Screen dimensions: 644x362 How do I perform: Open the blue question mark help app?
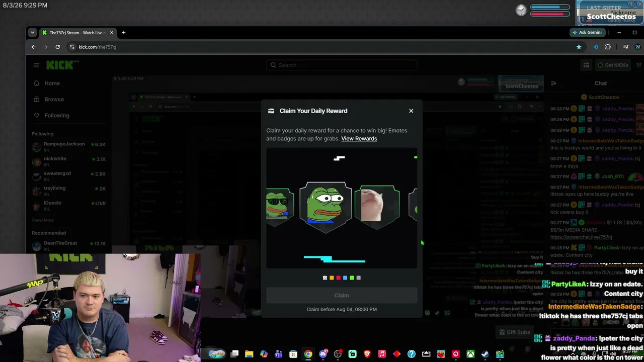pyautogui.click(x=412, y=354)
